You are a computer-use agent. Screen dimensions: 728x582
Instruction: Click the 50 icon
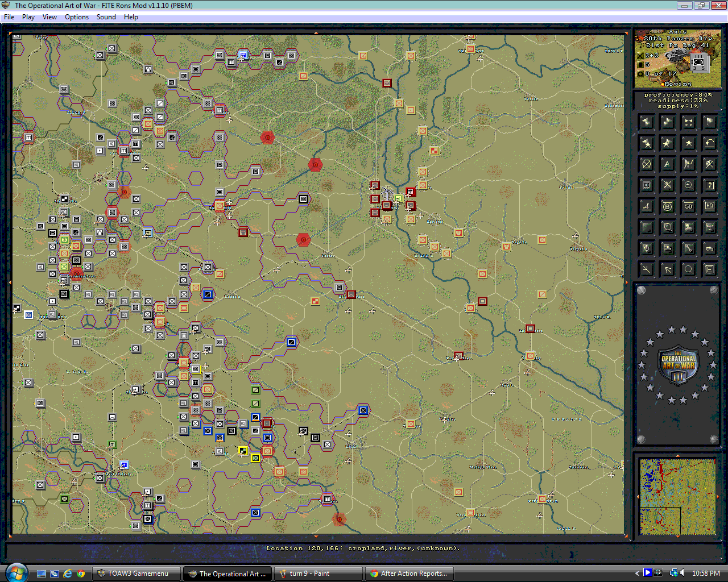coord(689,206)
